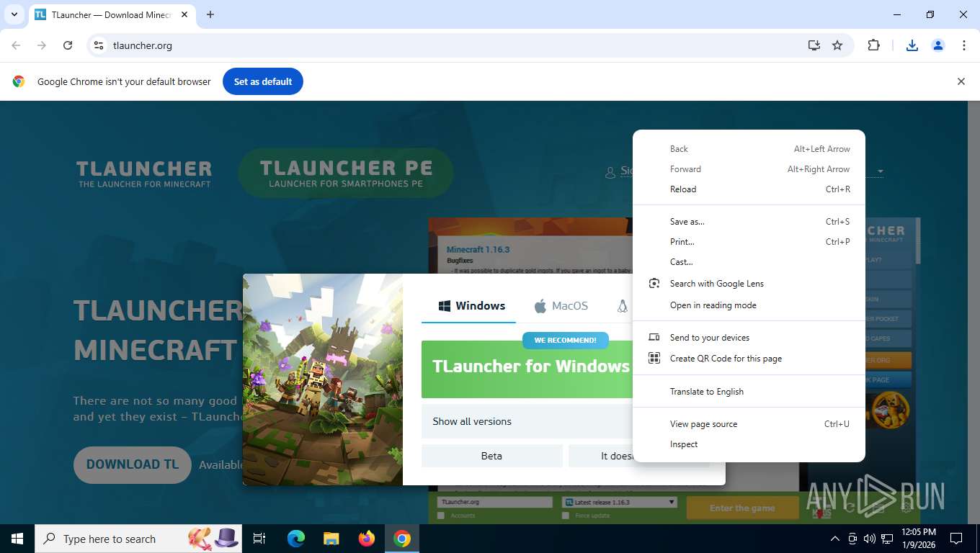Screen dimensions: 980x553
Task: Open the tab search chevron
Action: (14, 14)
